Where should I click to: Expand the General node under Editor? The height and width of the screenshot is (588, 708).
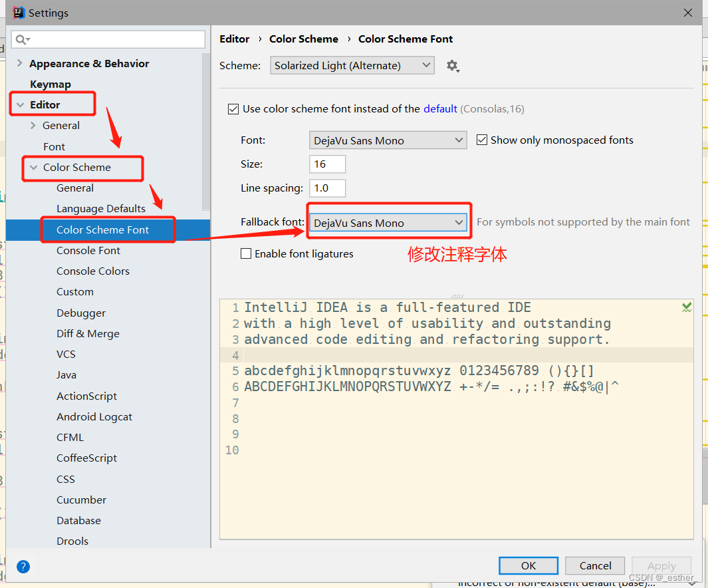[33, 126]
